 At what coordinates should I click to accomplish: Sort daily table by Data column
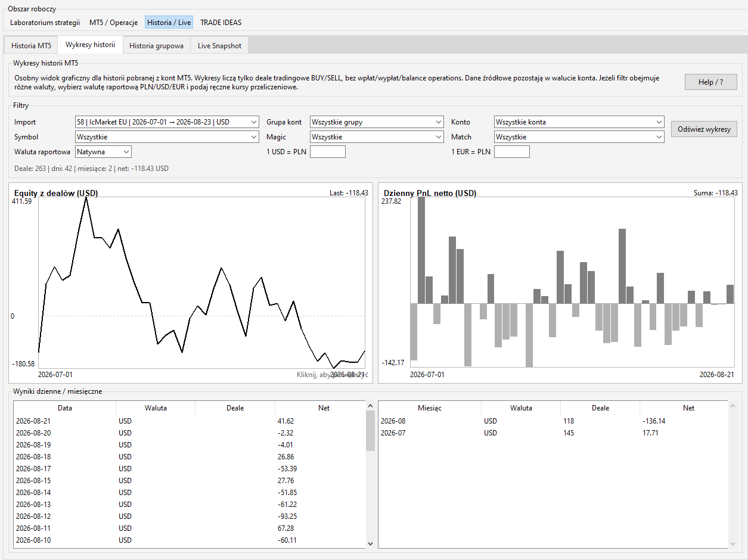[x=65, y=408]
